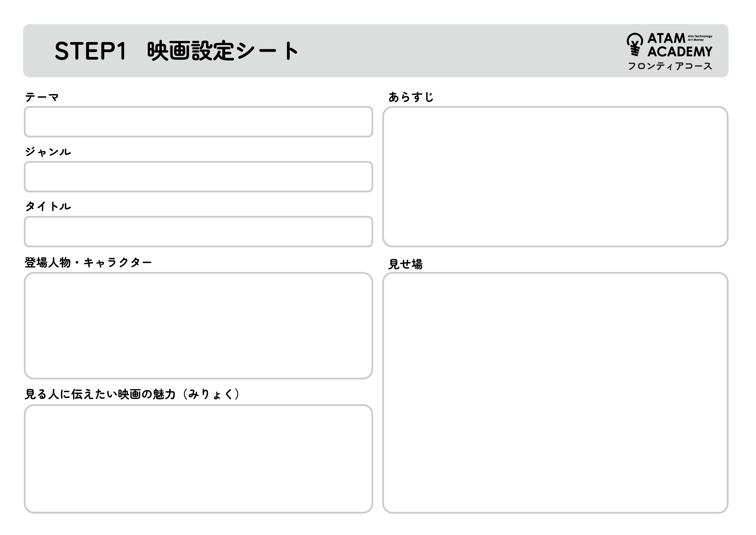756x535 pixels.
Task: Click the 見せ場 text area
Action: point(555,393)
